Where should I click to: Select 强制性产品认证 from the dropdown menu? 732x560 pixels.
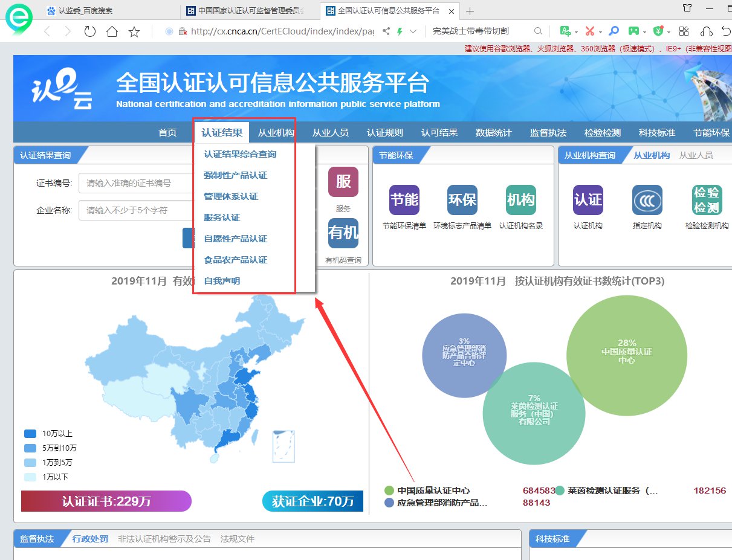(x=235, y=175)
